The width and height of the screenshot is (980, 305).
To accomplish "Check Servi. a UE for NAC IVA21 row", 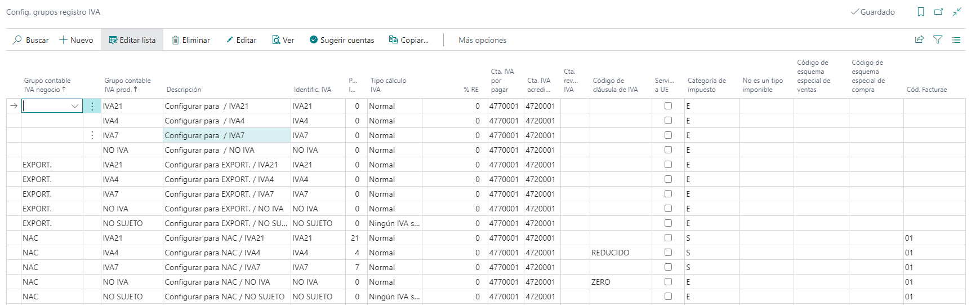I will [x=668, y=238].
